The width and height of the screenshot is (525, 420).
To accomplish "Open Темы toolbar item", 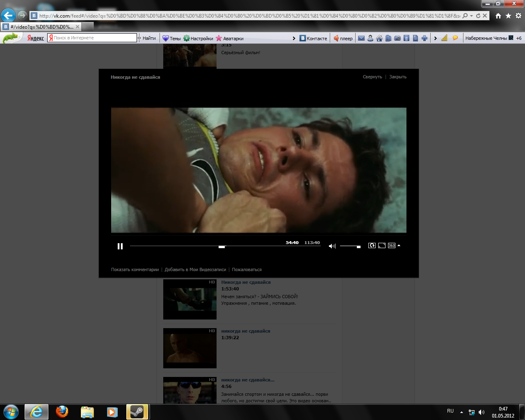I will (x=171, y=38).
